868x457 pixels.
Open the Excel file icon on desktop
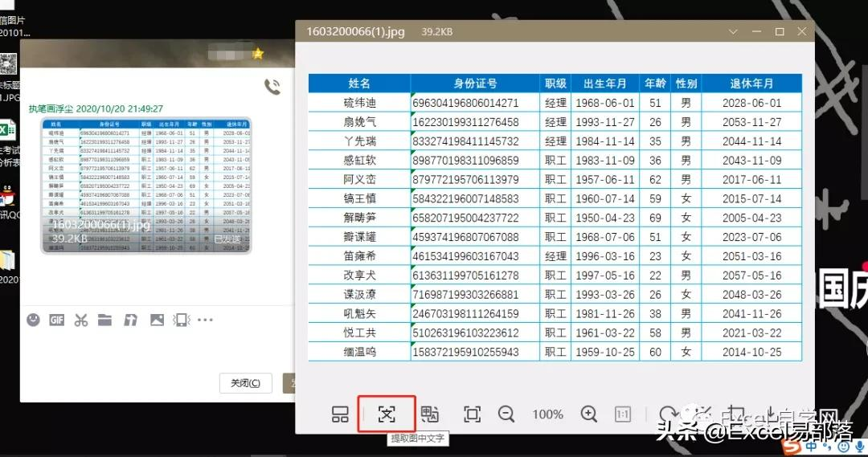(x=8, y=131)
